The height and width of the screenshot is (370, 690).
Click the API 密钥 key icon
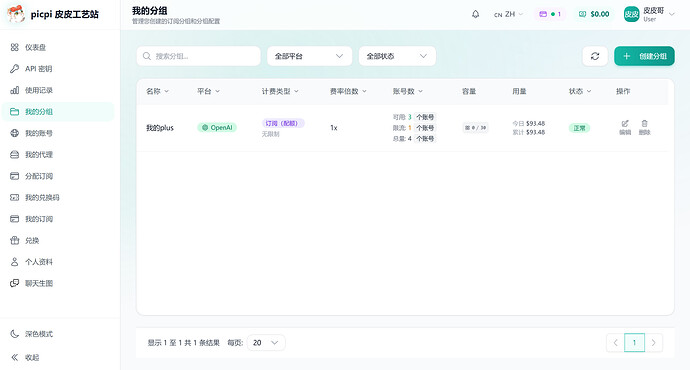(x=15, y=69)
